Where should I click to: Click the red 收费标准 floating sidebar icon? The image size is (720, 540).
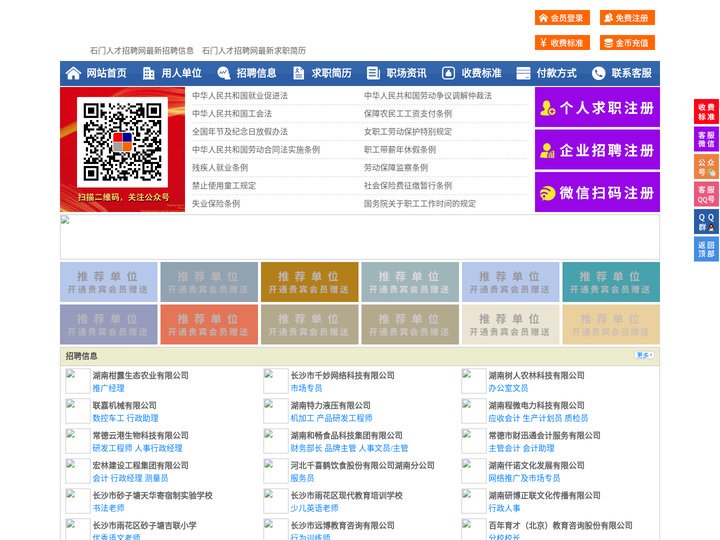click(706, 112)
